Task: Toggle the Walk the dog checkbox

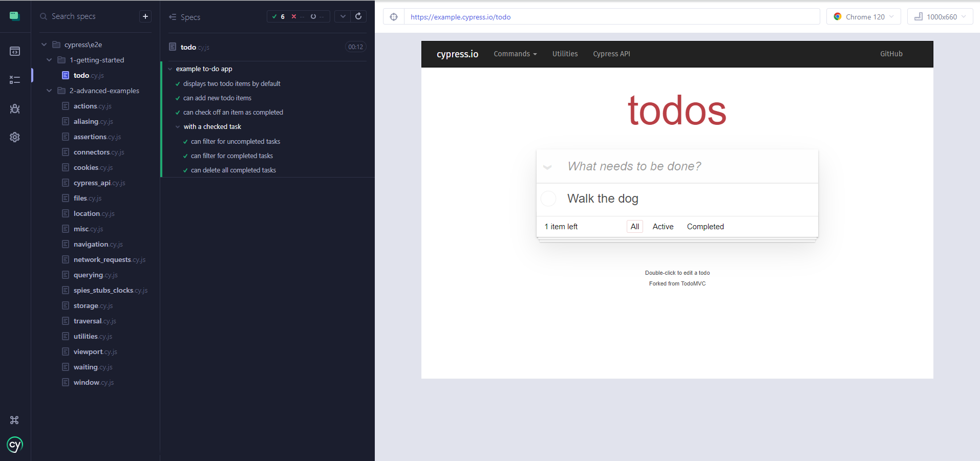Action: [x=548, y=199]
